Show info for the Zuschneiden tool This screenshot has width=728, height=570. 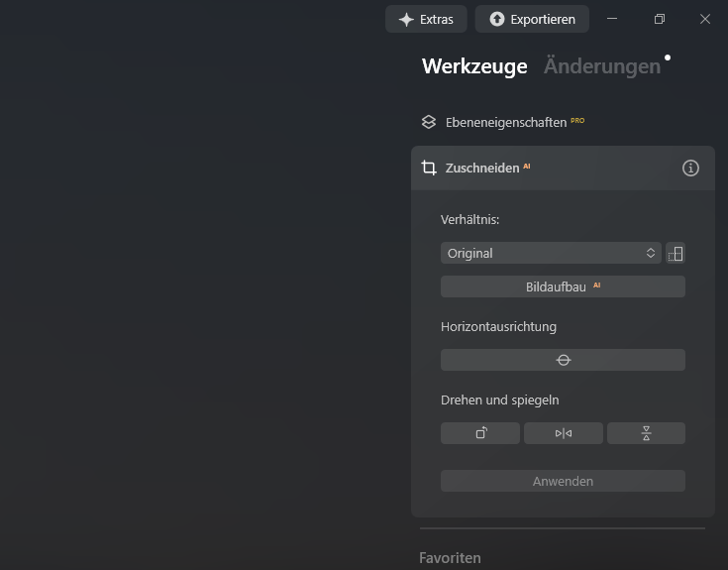tap(690, 169)
